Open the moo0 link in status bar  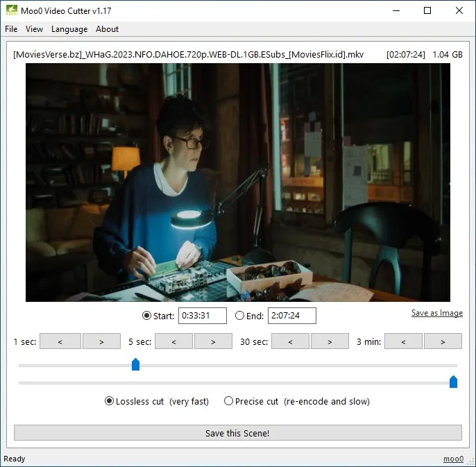pyautogui.click(x=453, y=459)
